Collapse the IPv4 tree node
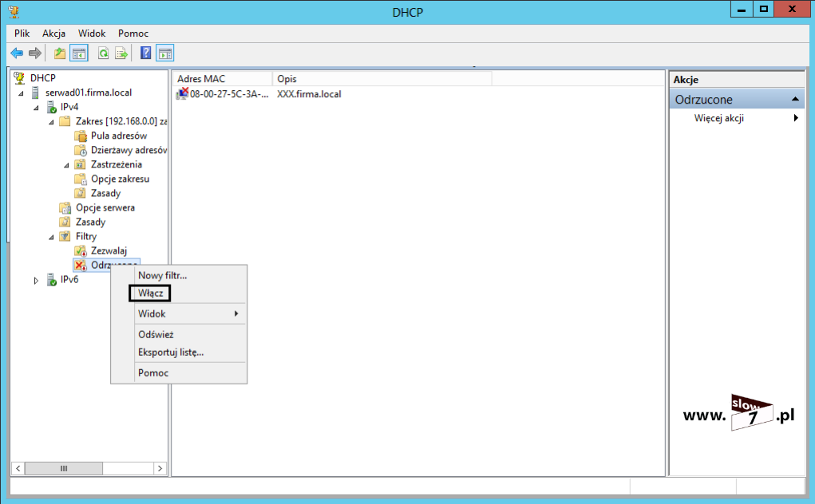This screenshot has width=815, height=504. click(36, 108)
